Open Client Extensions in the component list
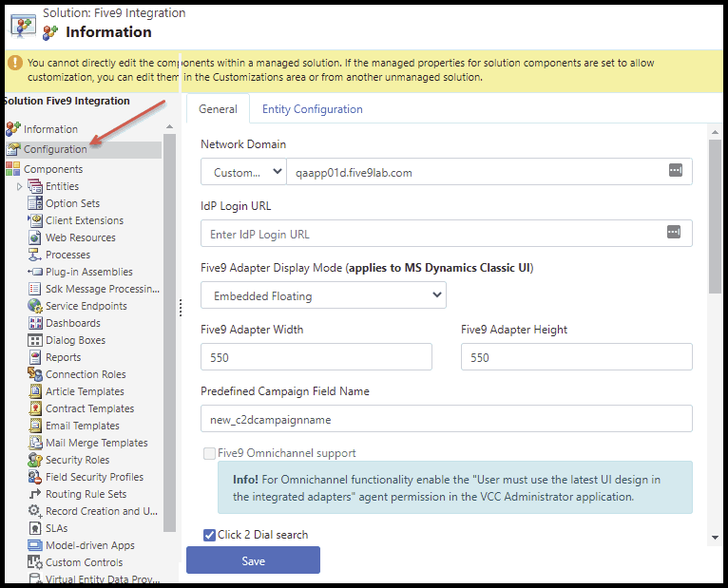The image size is (728, 588). (x=85, y=220)
